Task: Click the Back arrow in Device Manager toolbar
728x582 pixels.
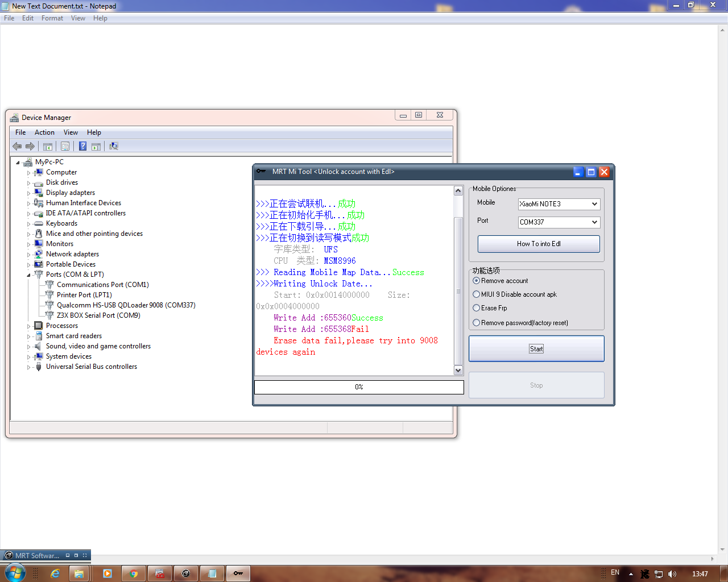Action: [17, 146]
